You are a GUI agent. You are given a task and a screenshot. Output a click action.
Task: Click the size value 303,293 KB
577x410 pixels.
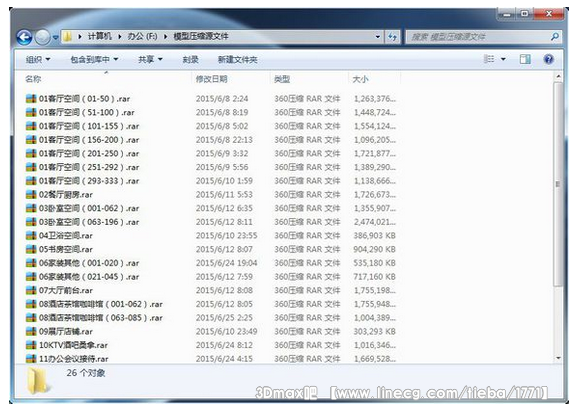click(x=375, y=332)
